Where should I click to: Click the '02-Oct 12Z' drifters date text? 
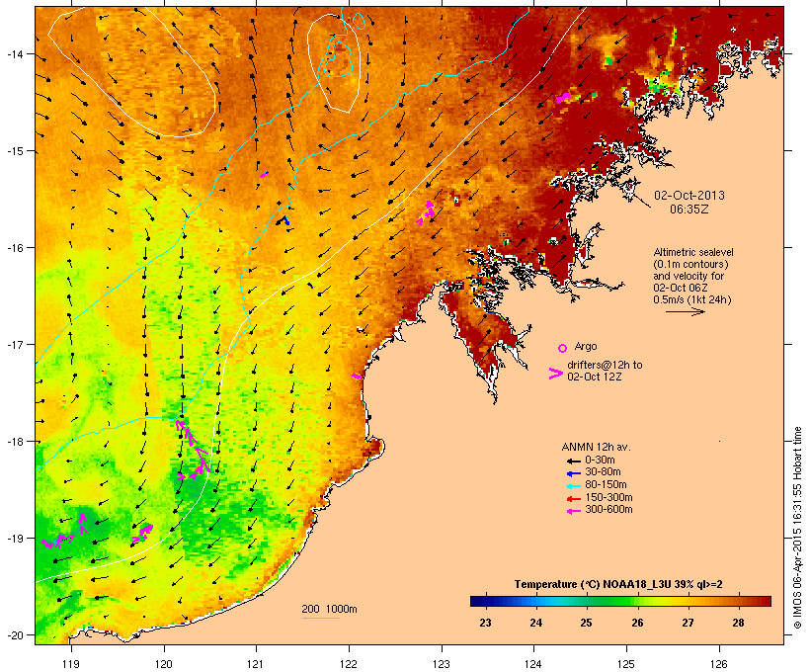[x=594, y=377]
